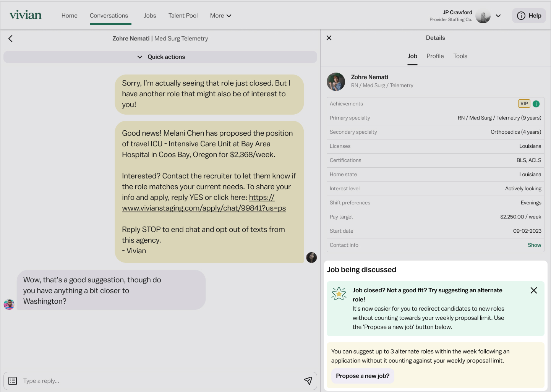Click the Job being discussed heading
The width and height of the screenshot is (551, 392).
(x=361, y=270)
